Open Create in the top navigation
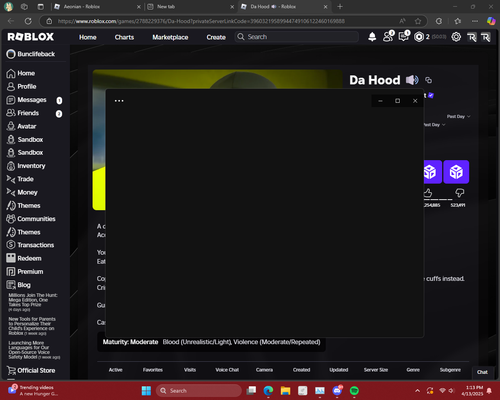The width and height of the screenshot is (500, 400). pyautogui.click(x=216, y=37)
